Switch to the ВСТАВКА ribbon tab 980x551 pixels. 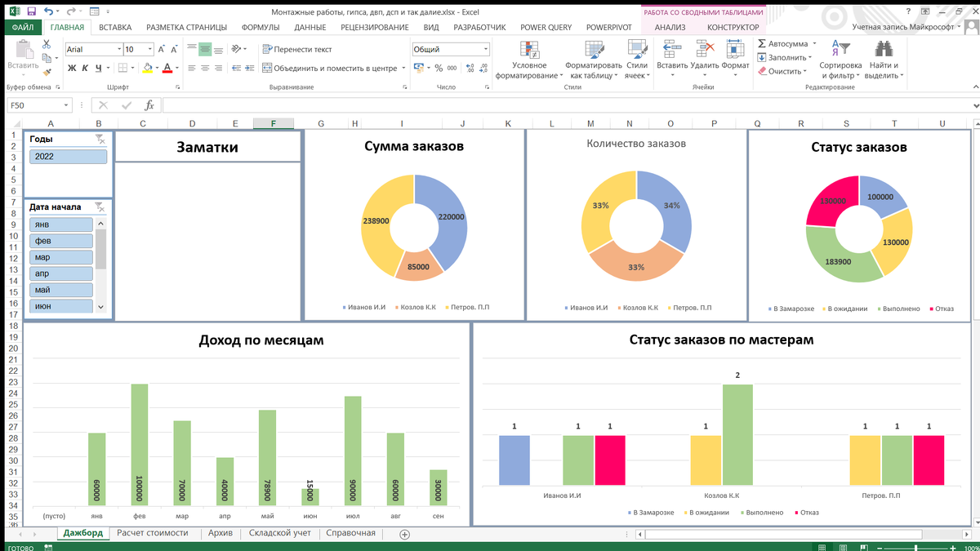[114, 27]
